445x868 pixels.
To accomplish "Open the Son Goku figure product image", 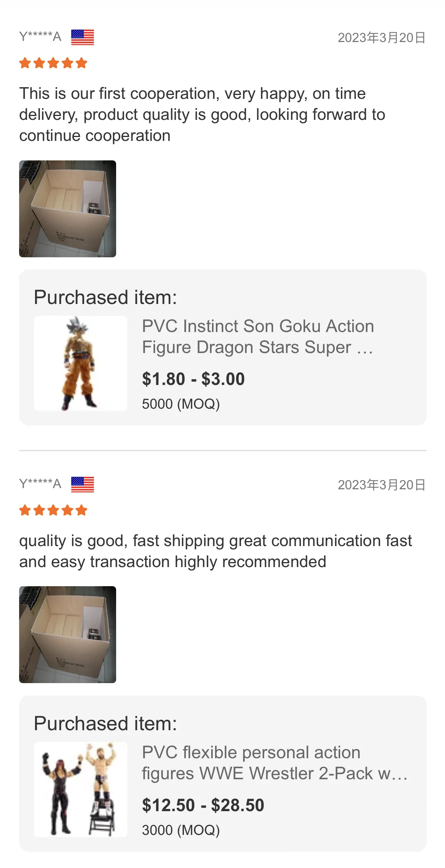I will pyautogui.click(x=81, y=363).
